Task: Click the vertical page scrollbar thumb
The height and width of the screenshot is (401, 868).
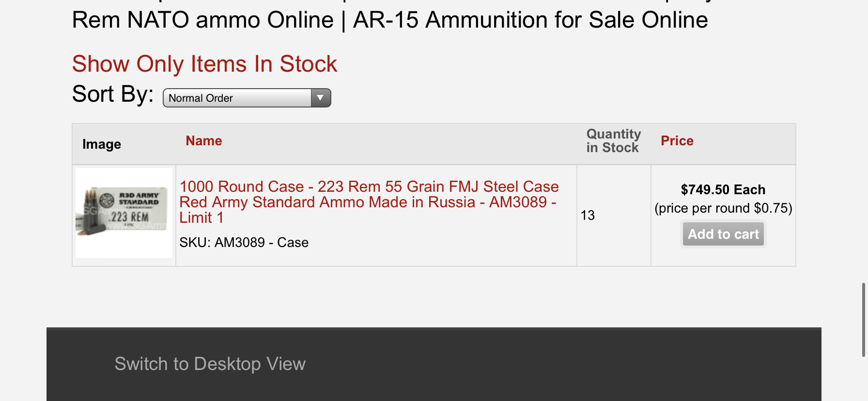Action: (x=863, y=320)
